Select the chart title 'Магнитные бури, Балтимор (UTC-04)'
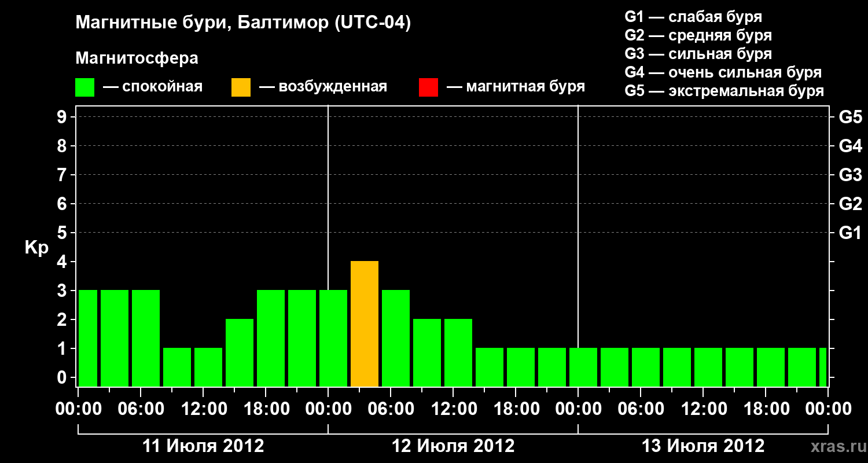Image resolution: width=868 pixels, height=463 pixels. pos(243,23)
